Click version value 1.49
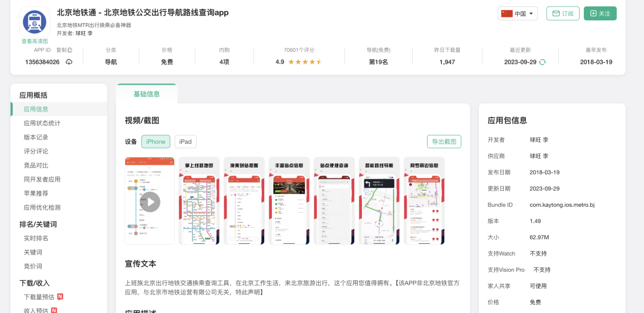The image size is (644, 313). (535, 221)
